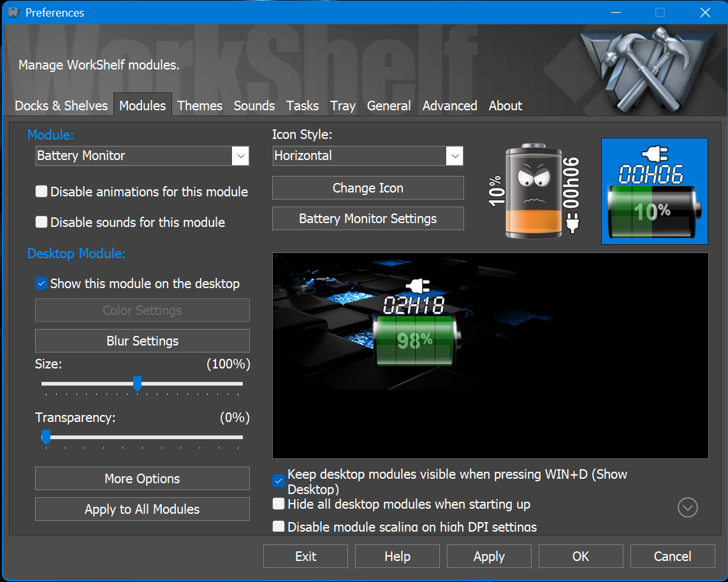Open the Docks & Shelves tab
The image size is (728, 582).
(61, 106)
